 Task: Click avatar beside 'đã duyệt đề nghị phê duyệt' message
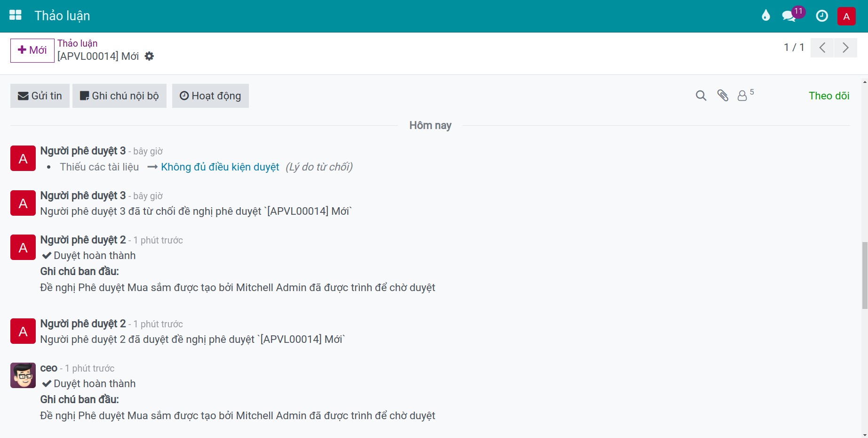[23, 331]
